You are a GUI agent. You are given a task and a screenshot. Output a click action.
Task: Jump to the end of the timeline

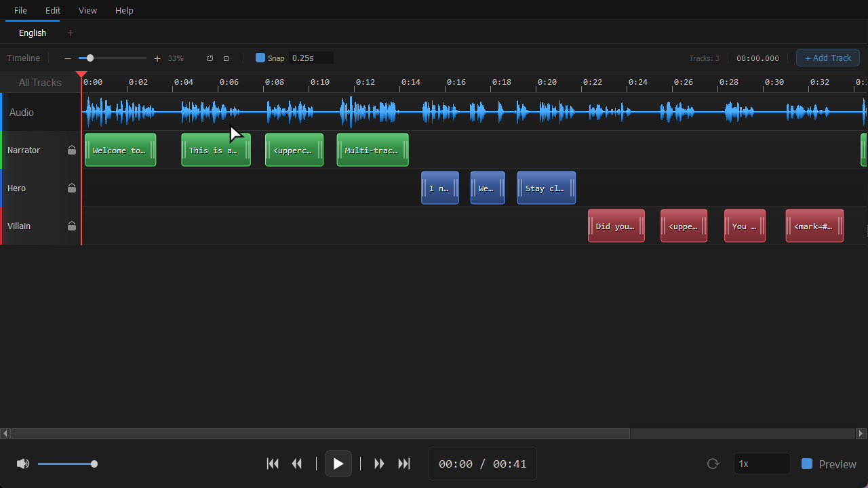404,464
